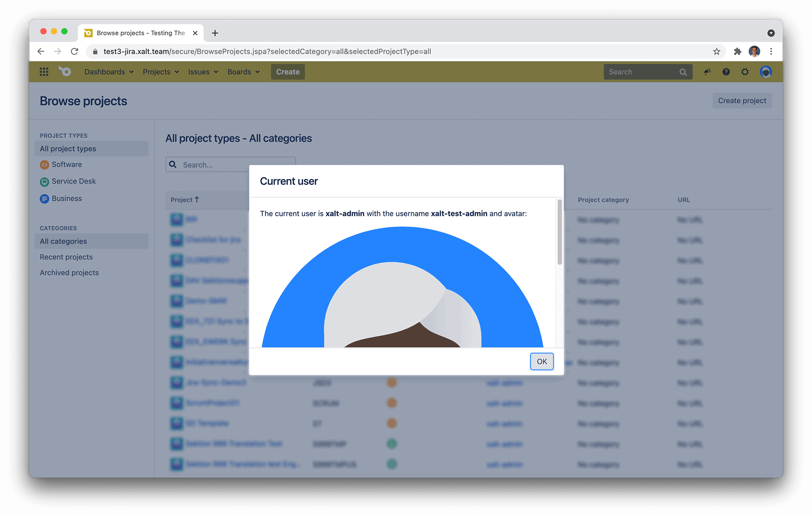Select Archived projects category
The height and width of the screenshot is (516, 812).
69,273
